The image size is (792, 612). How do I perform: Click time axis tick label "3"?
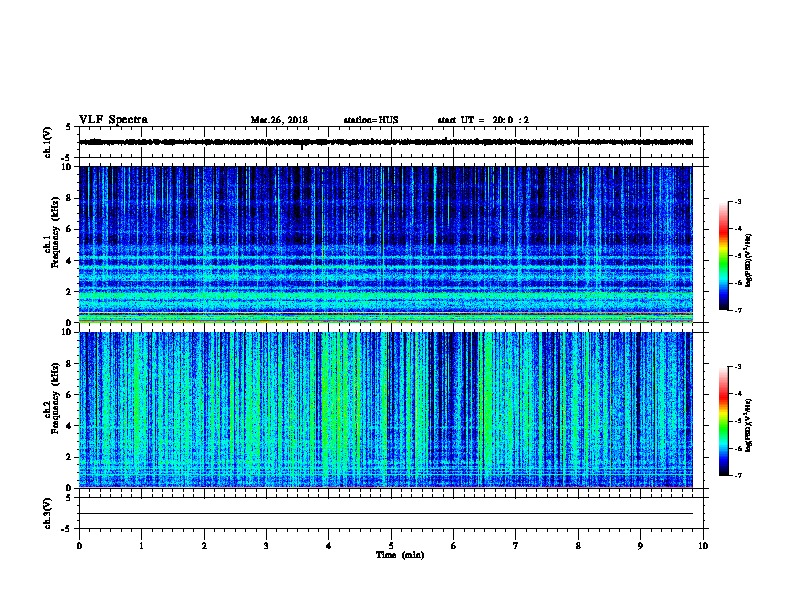tap(266, 546)
